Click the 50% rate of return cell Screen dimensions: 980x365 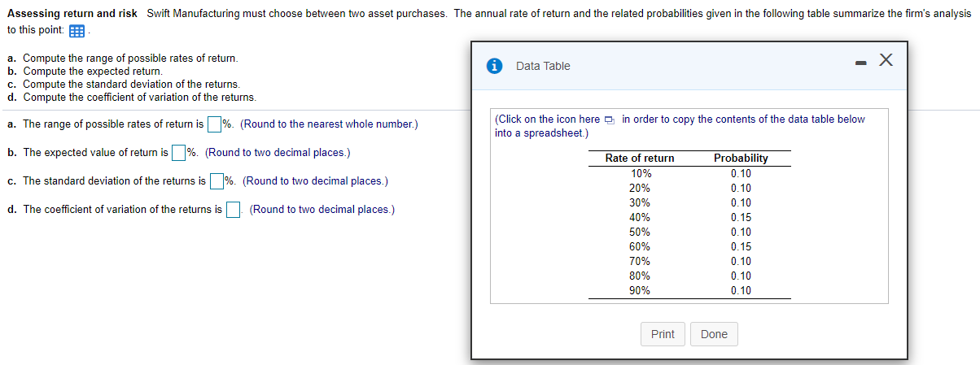coord(641,232)
